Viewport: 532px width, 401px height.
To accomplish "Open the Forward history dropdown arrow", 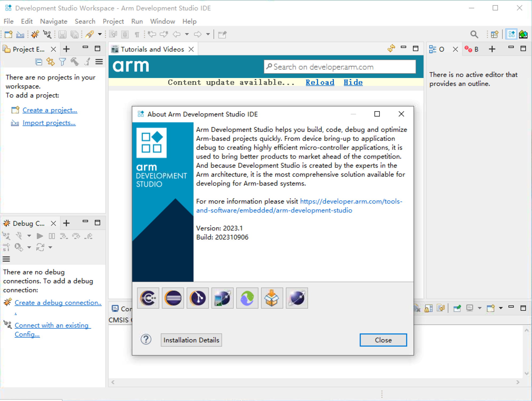I will coord(208,34).
